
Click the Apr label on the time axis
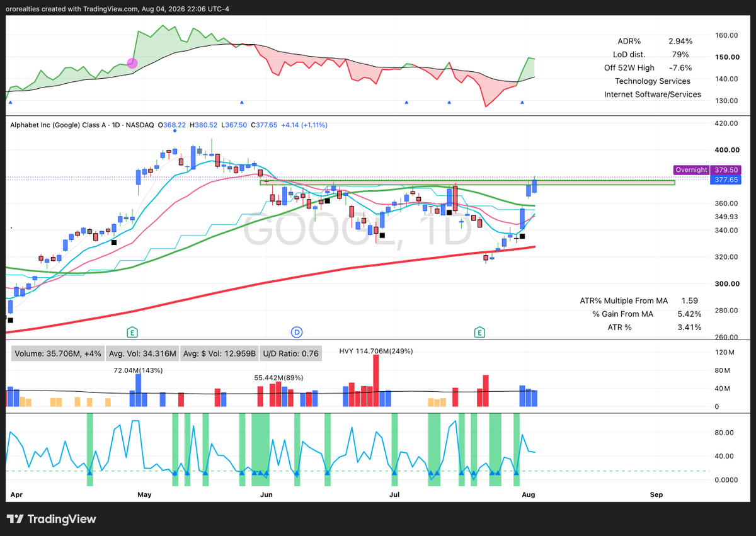[18, 495]
